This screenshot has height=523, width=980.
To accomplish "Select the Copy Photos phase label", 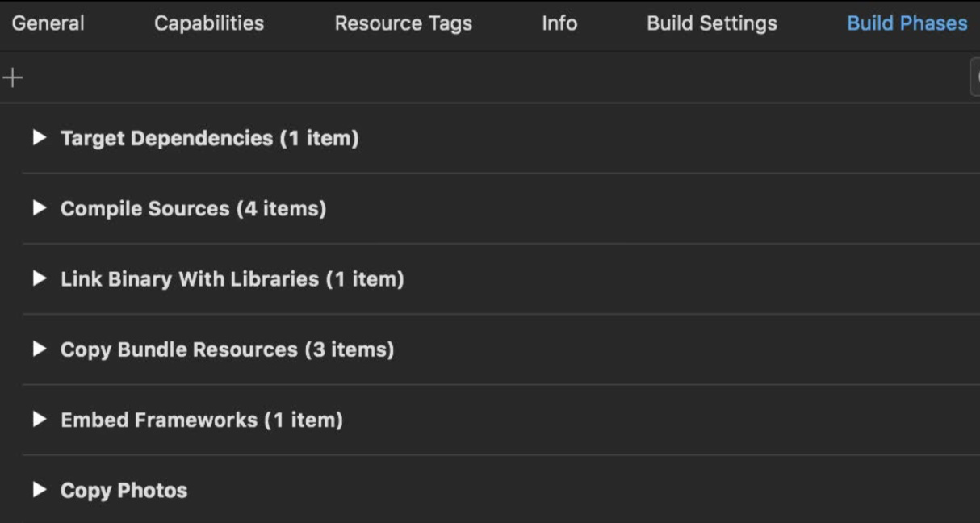I will [x=124, y=489].
